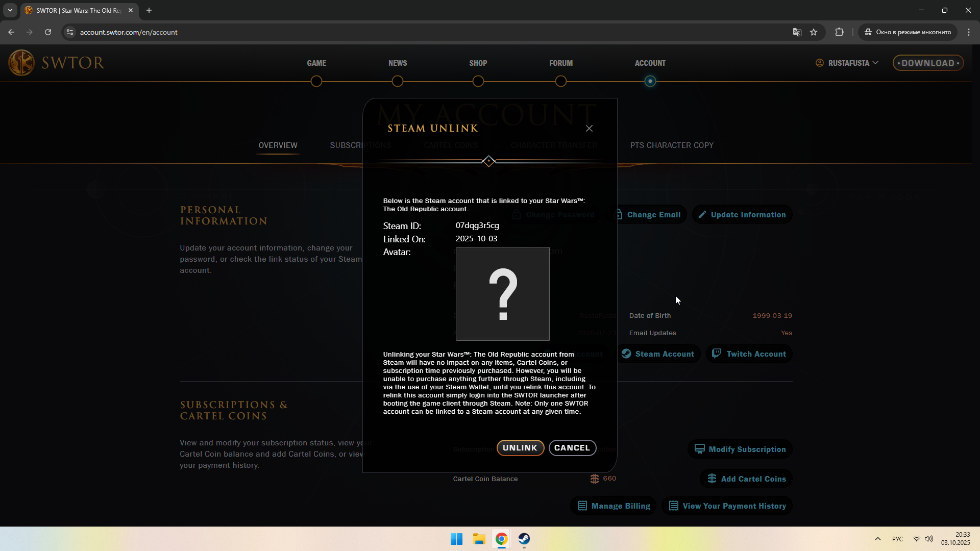Open the GAME navigation menu

(316, 63)
